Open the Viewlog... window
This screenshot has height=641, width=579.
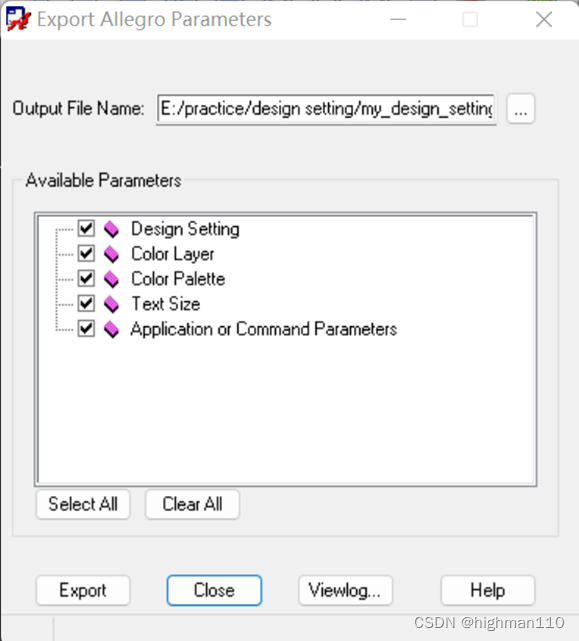[x=346, y=590]
